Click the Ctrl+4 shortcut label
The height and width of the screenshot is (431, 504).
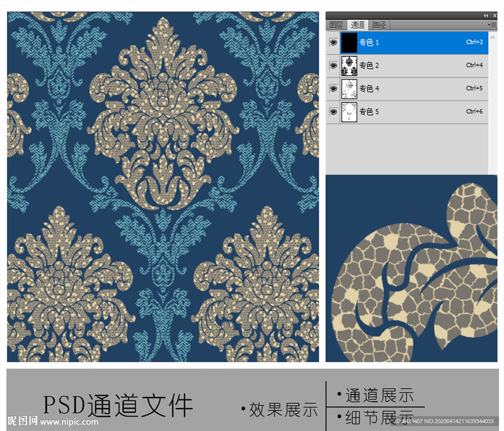tap(474, 65)
